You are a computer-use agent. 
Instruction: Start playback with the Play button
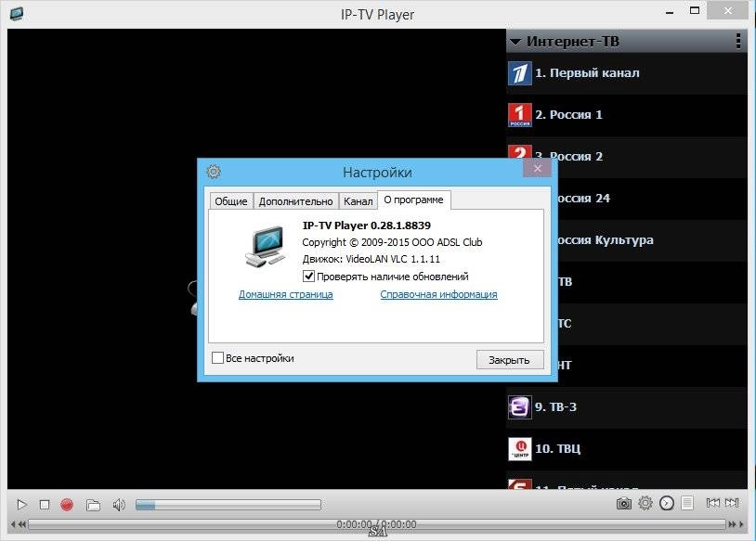click(x=21, y=505)
